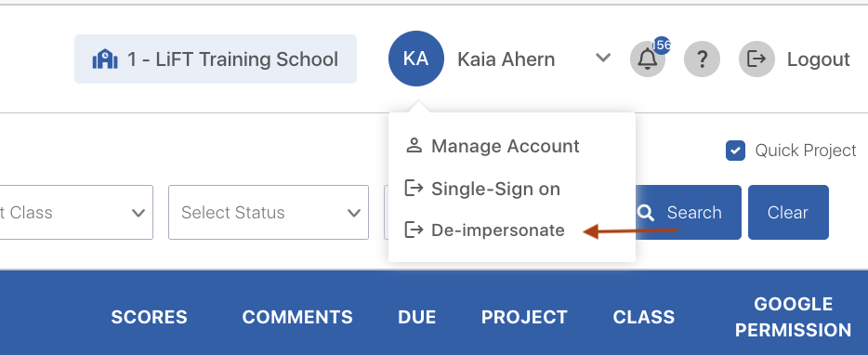
Task: Click the Single-Sign on arrow icon
Action: (x=414, y=189)
